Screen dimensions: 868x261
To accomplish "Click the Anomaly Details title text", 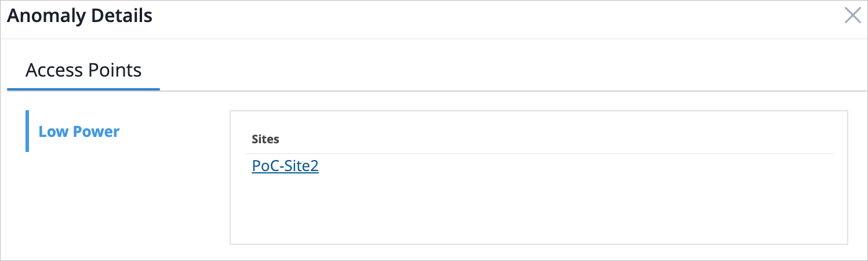I will [x=79, y=16].
